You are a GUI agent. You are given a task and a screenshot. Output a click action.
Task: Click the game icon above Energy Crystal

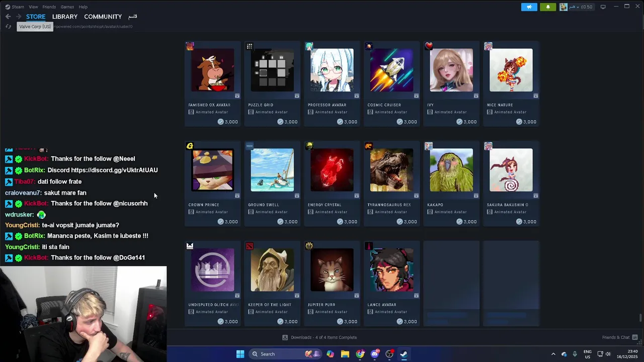point(309,146)
